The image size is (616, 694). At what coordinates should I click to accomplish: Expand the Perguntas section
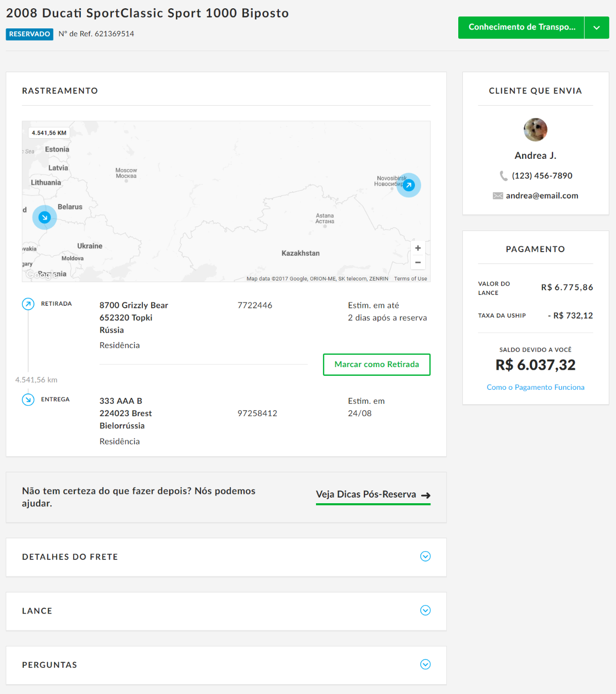click(x=425, y=664)
